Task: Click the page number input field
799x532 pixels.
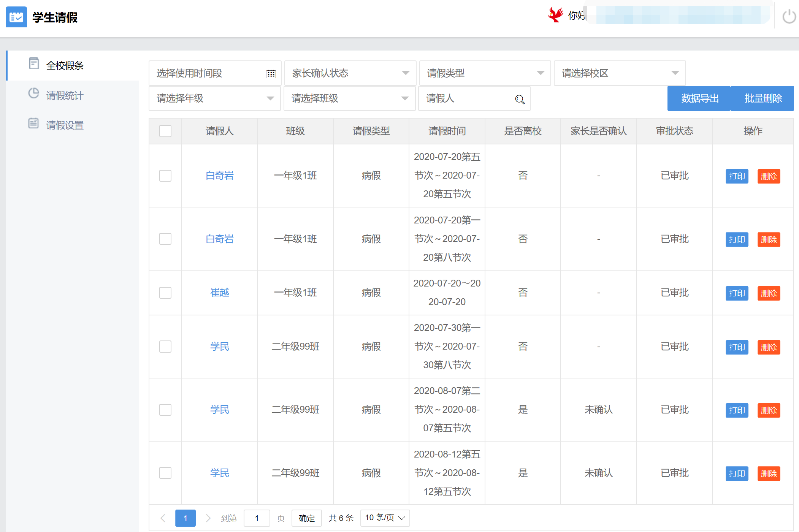Action: click(x=257, y=518)
